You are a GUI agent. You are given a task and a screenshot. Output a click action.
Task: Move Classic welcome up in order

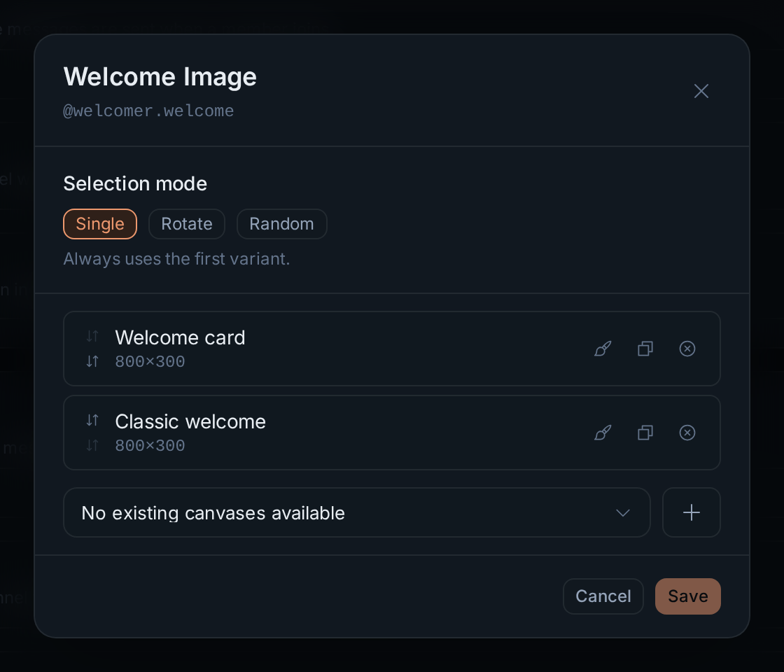coord(92,420)
